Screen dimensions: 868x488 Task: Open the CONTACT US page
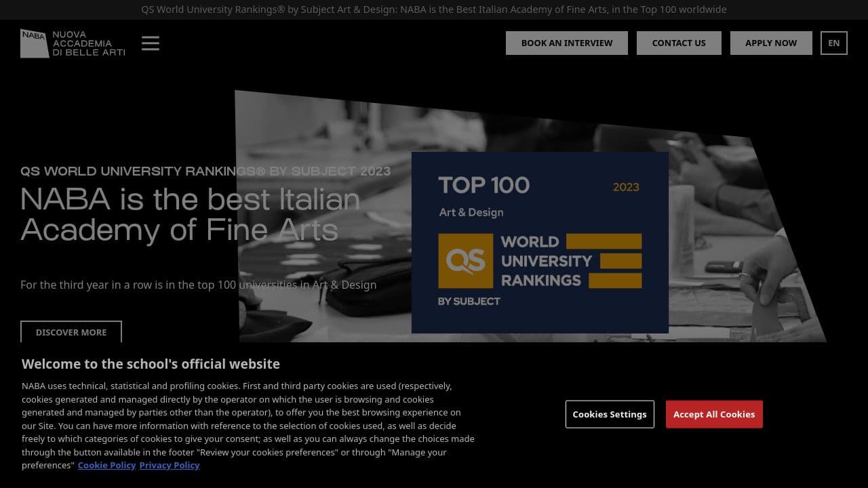679,43
